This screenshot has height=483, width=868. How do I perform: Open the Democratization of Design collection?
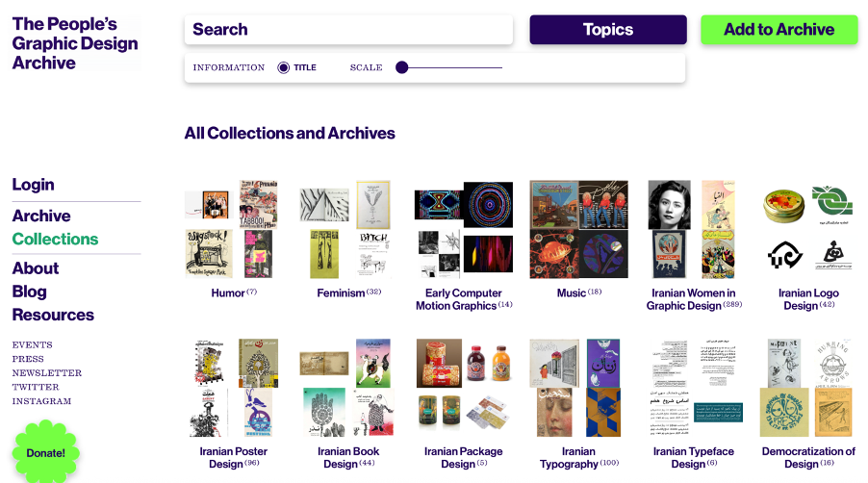(x=808, y=388)
